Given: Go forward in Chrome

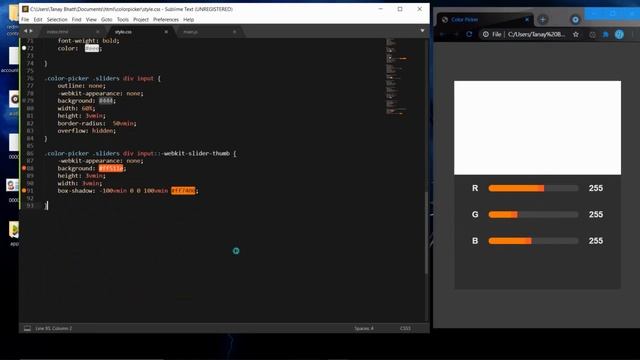Looking at the screenshot, I should pos(456,34).
